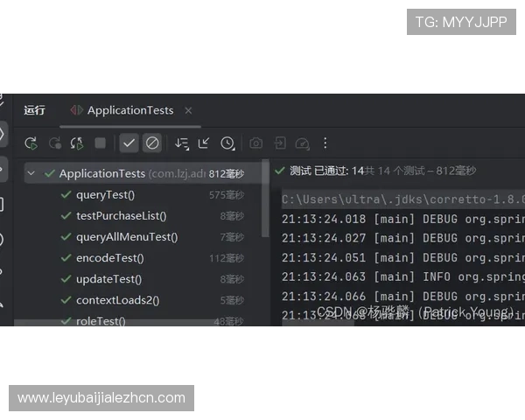525x420 pixels.
Task: Click queryTest() green pass checkmark
Action: tap(66, 194)
